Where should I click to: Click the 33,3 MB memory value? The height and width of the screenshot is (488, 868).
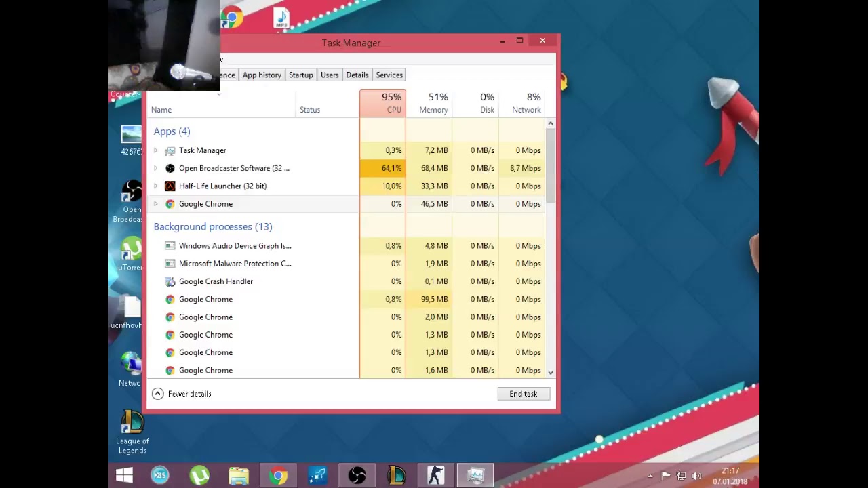click(x=434, y=186)
